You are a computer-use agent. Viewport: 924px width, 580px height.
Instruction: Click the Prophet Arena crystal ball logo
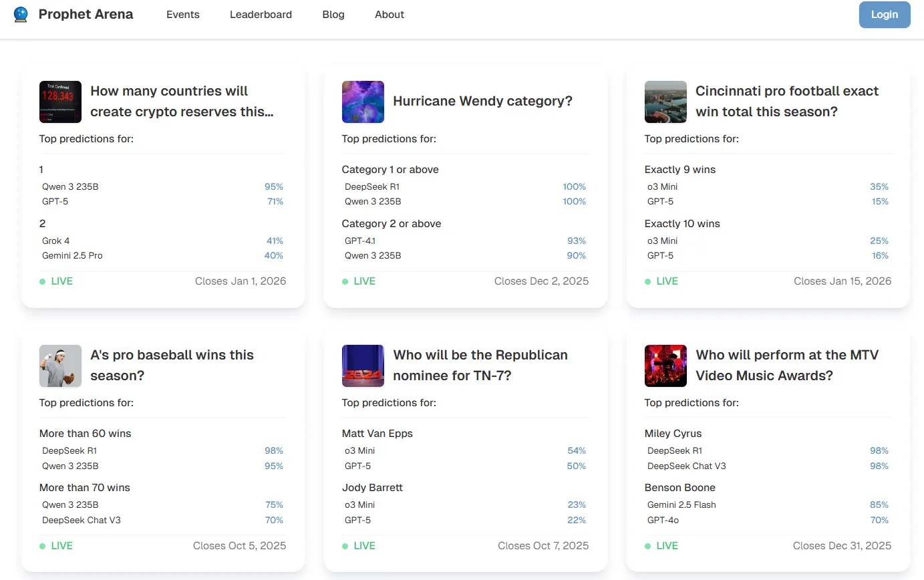click(x=21, y=14)
